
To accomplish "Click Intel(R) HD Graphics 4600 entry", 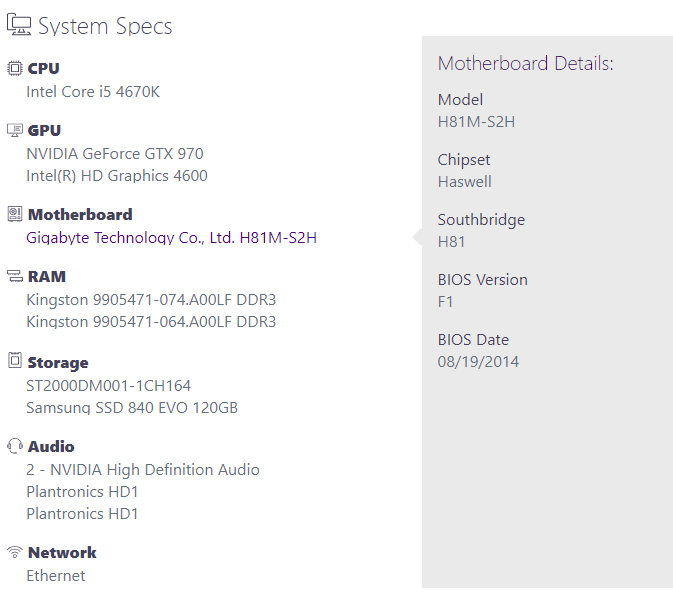I will click(117, 176).
